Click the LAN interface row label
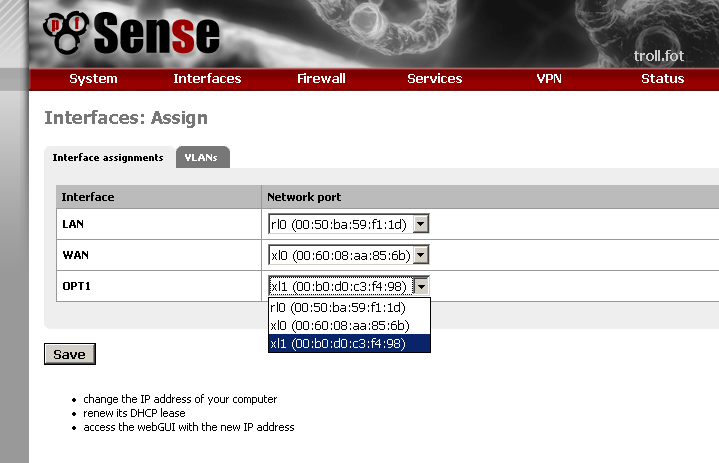The height and width of the screenshot is (463, 719). [x=73, y=225]
